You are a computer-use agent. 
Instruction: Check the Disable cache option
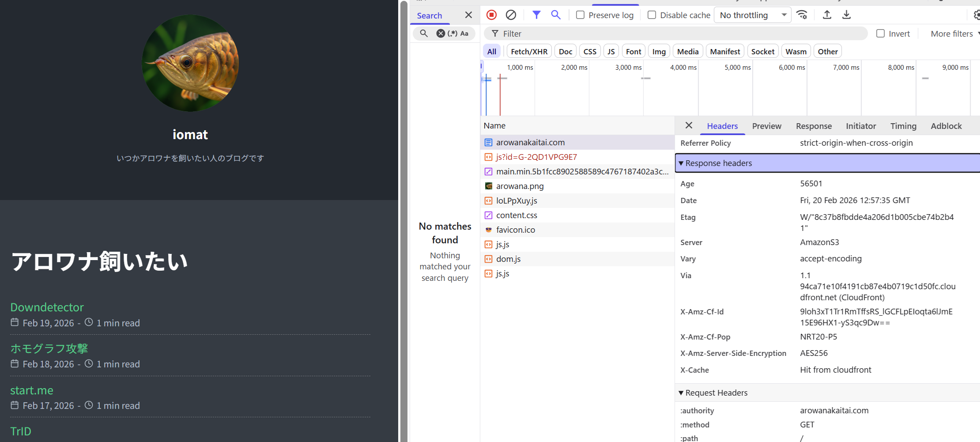pos(652,15)
